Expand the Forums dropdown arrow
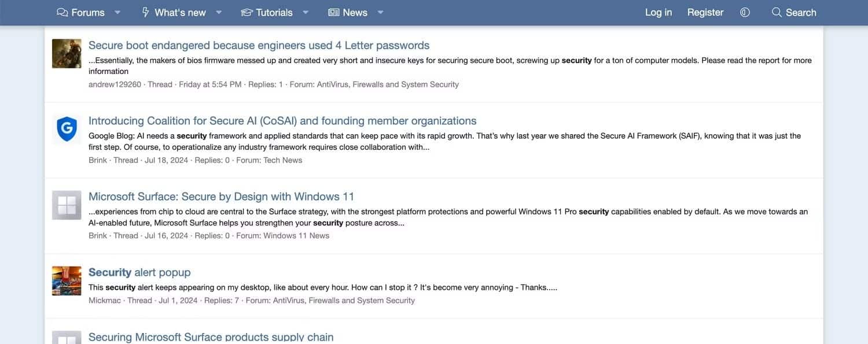Image resolution: width=868 pixels, height=344 pixels. (117, 12)
